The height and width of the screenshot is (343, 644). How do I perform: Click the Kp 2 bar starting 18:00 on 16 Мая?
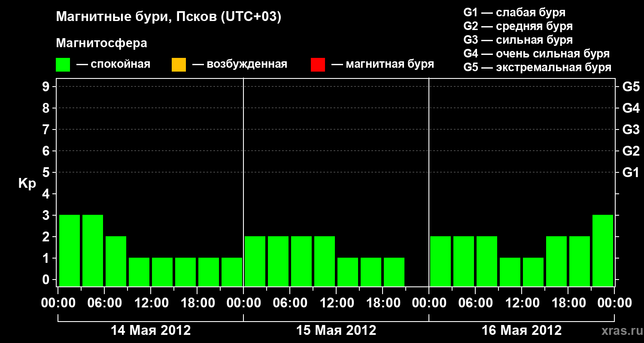click(580, 261)
